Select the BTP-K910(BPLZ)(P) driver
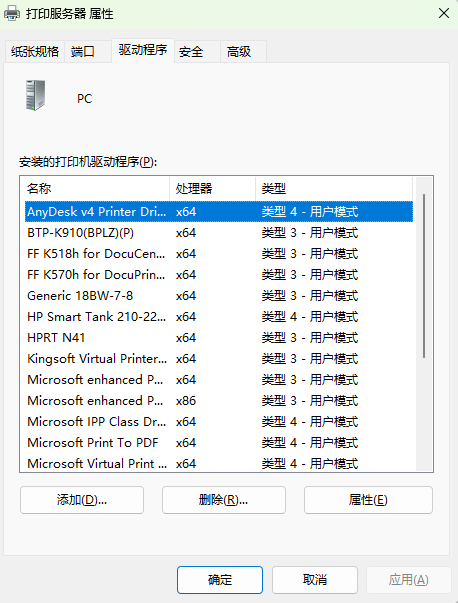 click(219, 233)
